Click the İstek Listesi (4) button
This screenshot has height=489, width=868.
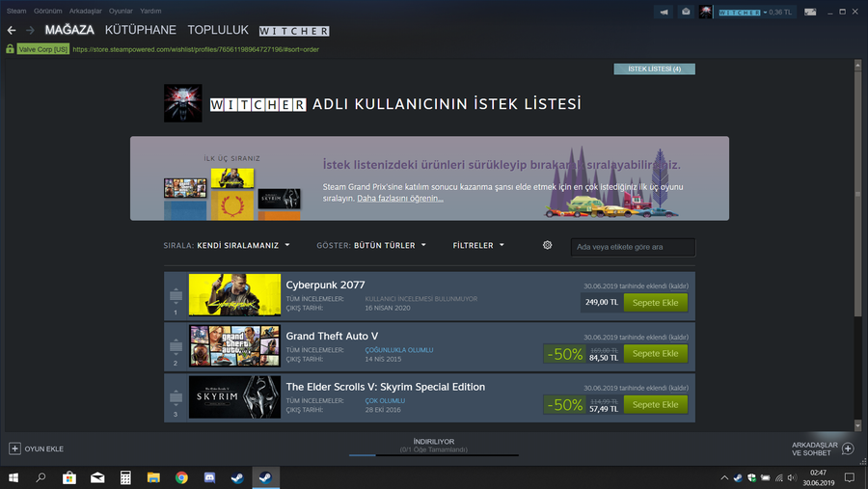tap(654, 68)
